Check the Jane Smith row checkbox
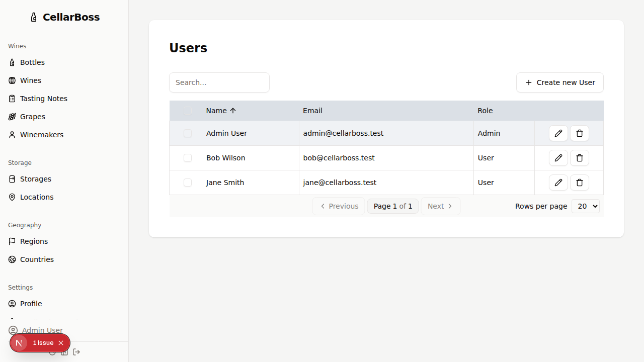This screenshot has width=644, height=362. pos(187,183)
